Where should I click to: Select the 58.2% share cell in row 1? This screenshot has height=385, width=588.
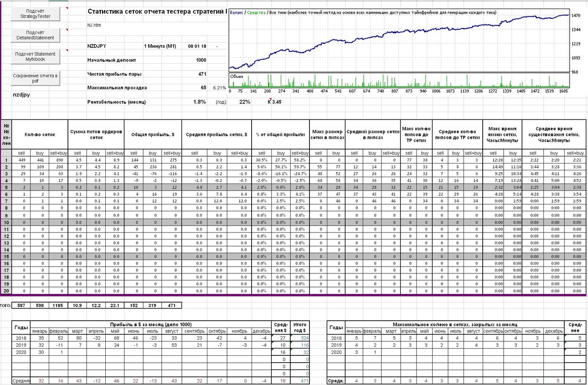coord(299,160)
